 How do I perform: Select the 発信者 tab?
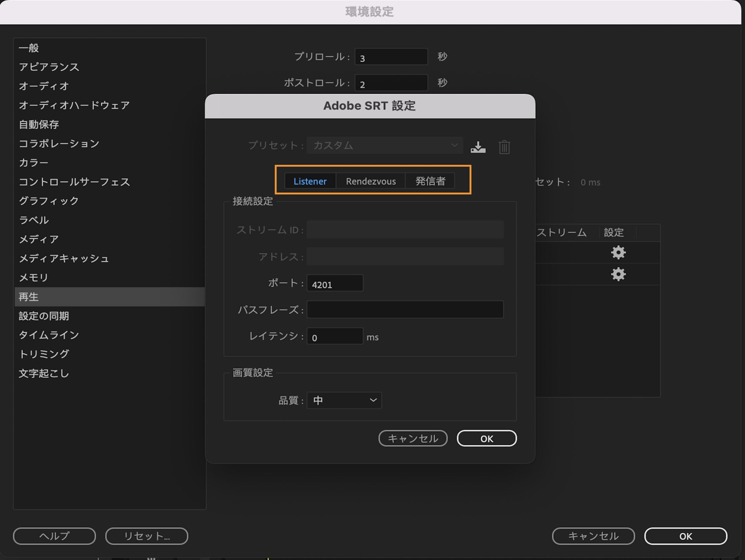click(x=430, y=181)
